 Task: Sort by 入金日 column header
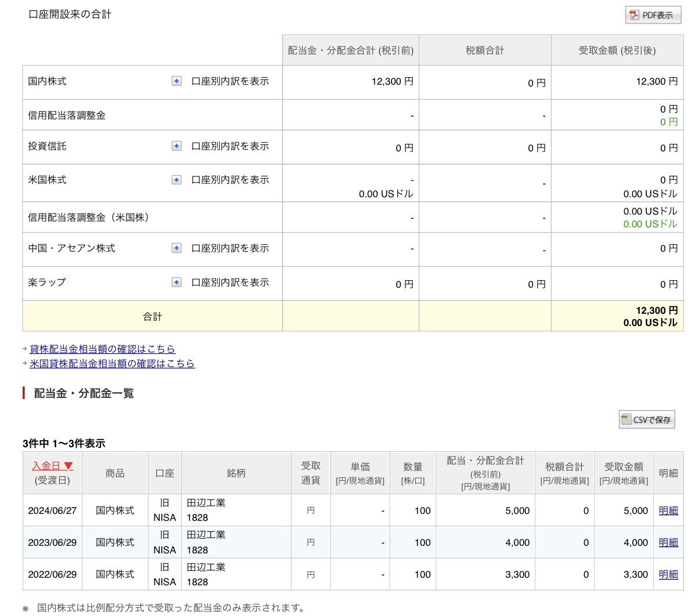pyautogui.click(x=53, y=466)
